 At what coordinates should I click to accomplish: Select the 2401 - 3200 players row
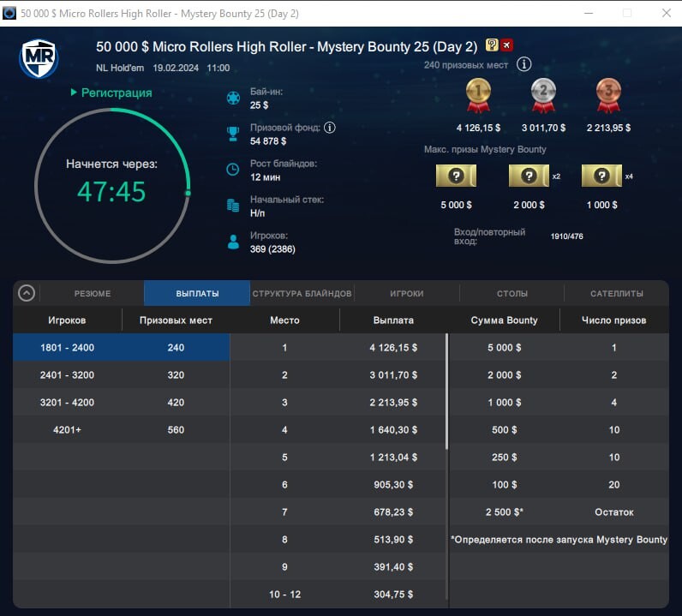[121, 375]
